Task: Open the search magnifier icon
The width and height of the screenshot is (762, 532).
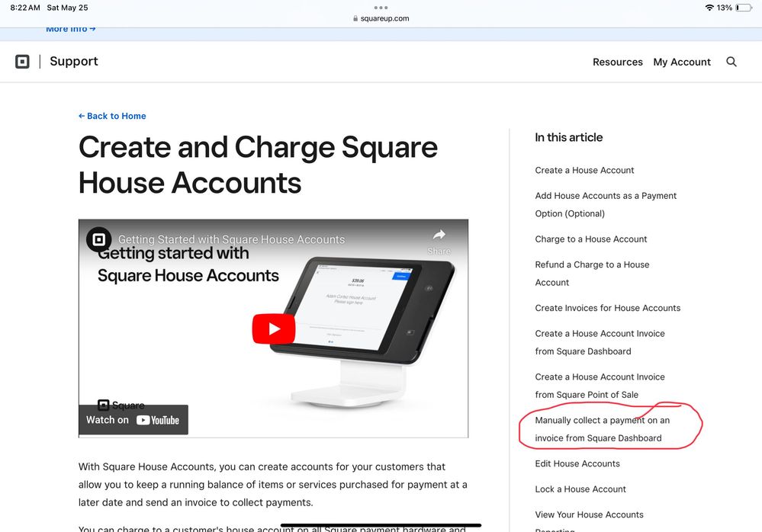Action: click(x=731, y=62)
